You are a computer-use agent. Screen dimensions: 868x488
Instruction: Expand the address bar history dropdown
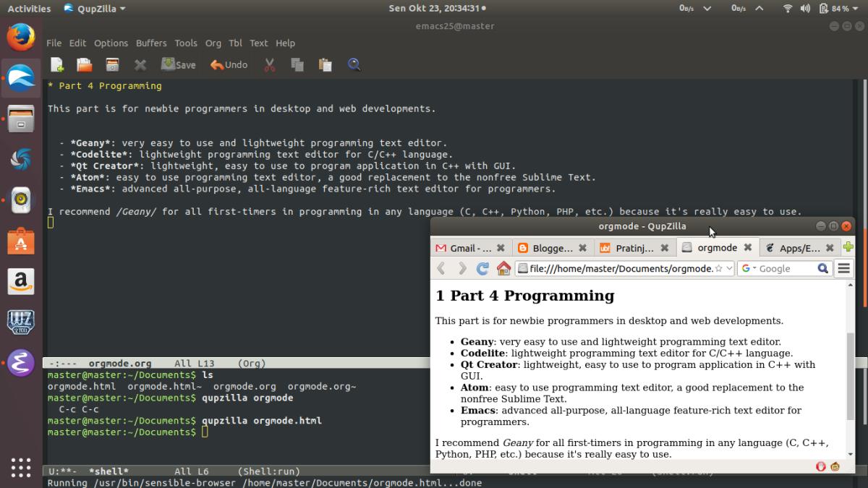tap(728, 268)
